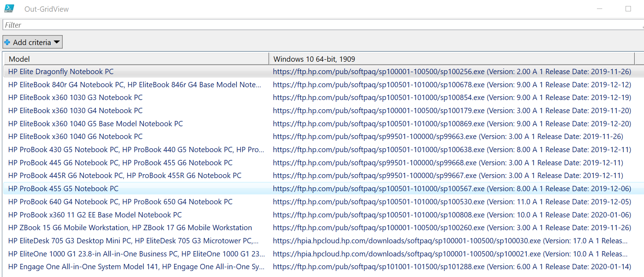Image resolution: width=644 pixels, height=277 pixels.
Task: Sort by the Model column header
Action: (x=136, y=59)
